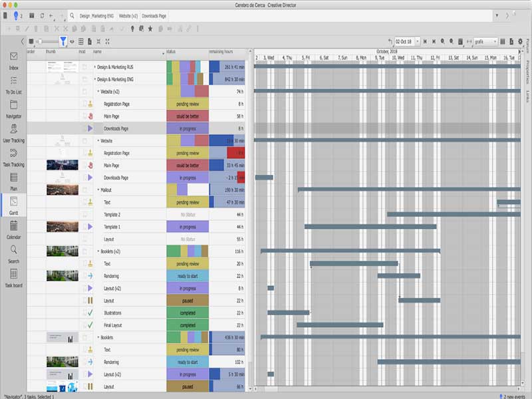532x399 pixels.
Task: Open User Tracking in sidebar
Action: pos(13,134)
